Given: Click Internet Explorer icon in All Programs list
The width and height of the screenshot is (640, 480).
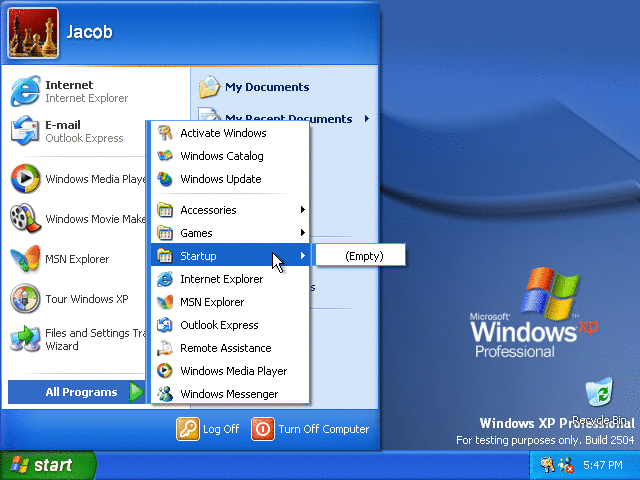Looking at the screenshot, I should [x=165, y=279].
